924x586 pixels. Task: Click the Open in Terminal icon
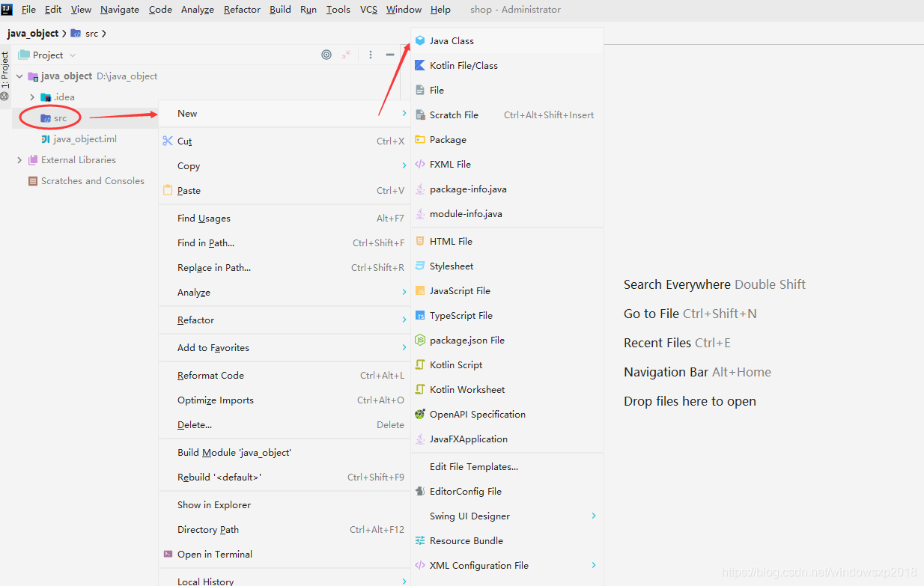point(168,555)
